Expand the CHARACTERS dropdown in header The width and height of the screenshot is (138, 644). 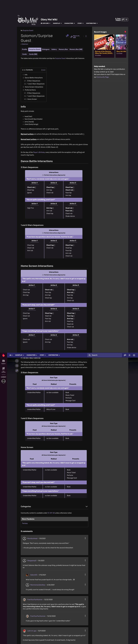[70, 23]
